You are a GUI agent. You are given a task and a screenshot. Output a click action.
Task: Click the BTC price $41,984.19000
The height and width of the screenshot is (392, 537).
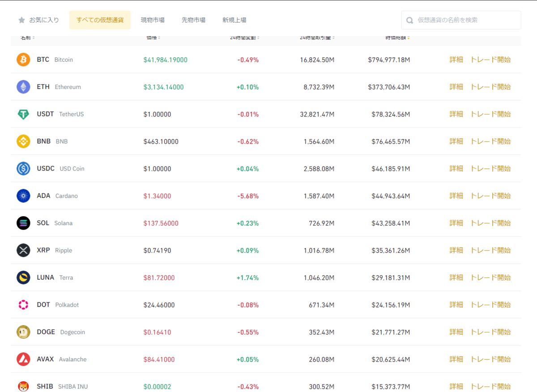pos(166,60)
